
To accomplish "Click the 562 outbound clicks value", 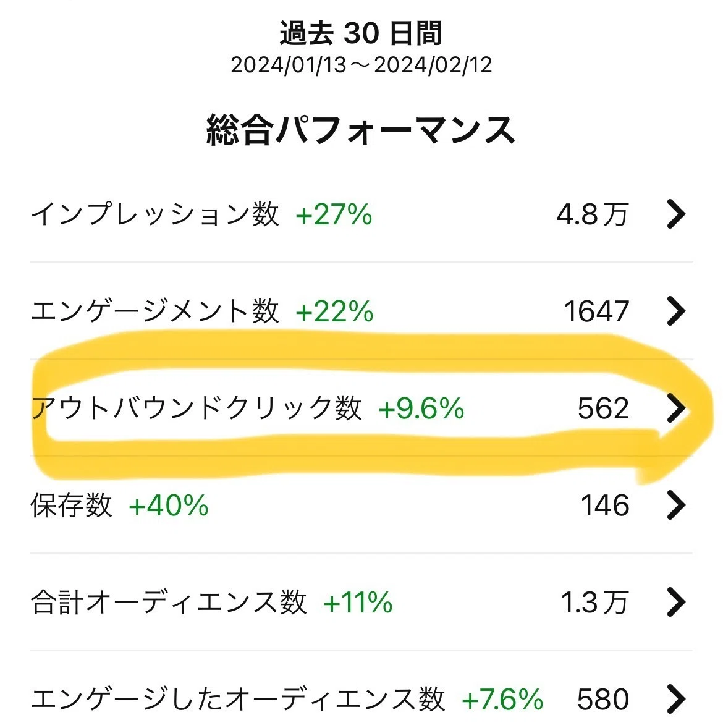I will (x=603, y=408).
